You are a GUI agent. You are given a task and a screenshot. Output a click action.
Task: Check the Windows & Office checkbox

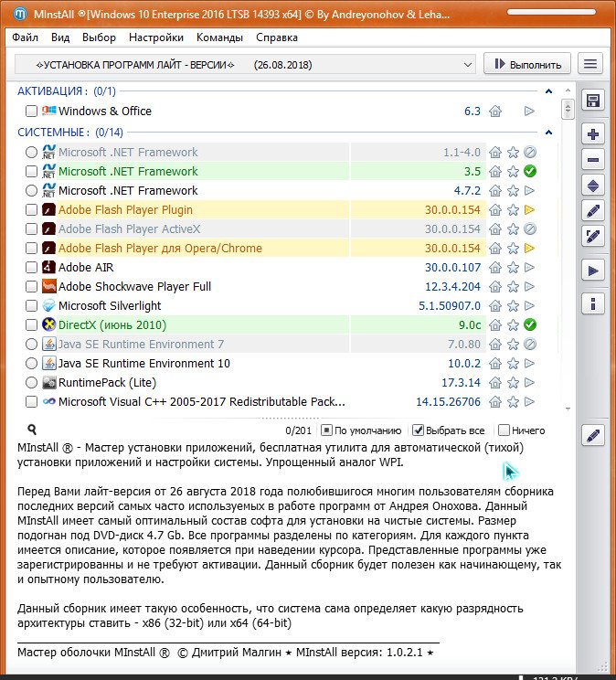click(x=31, y=111)
